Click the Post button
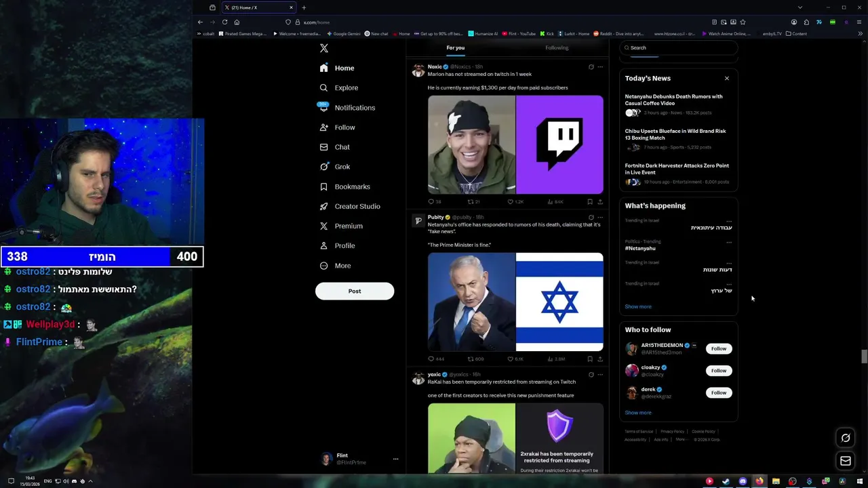868x488 pixels. click(x=355, y=291)
